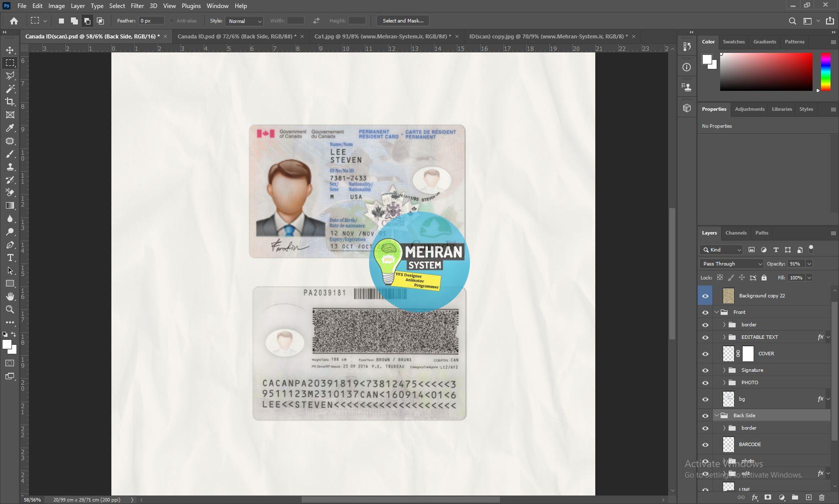Screen dimensions: 839x504
Task: Hide the Background copy 22 layer
Action: click(705, 295)
